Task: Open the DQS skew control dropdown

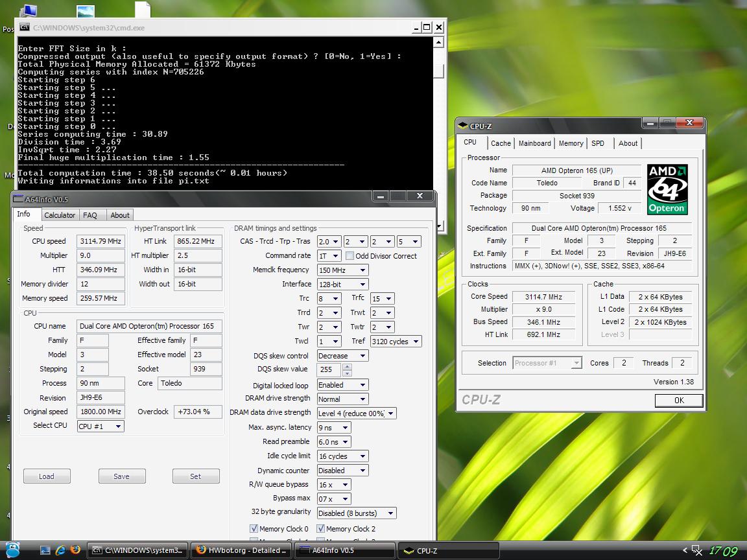Action: (343, 356)
